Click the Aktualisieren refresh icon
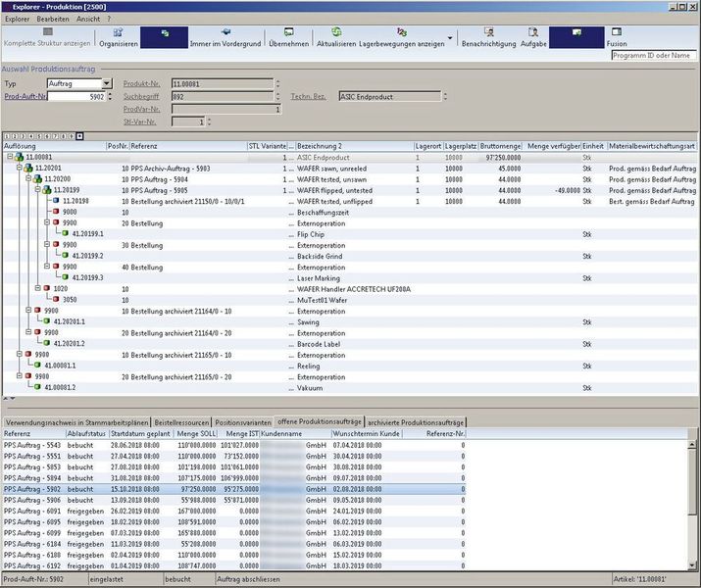The width and height of the screenshot is (701, 588). click(336, 31)
